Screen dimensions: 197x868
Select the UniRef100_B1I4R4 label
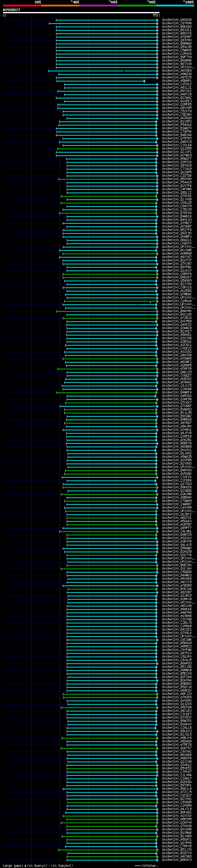177,836
